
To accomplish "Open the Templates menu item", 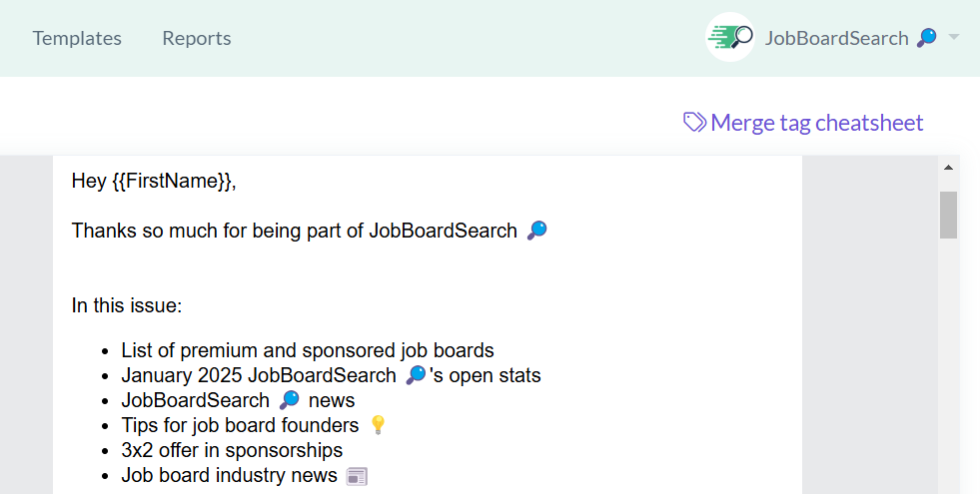I will point(77,38).
